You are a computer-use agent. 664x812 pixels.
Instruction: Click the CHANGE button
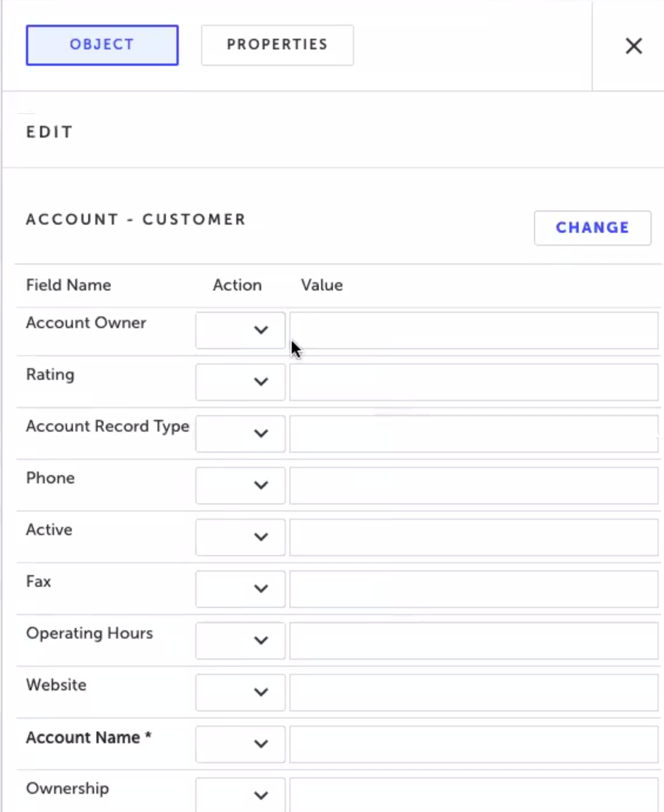coord(592,228)
